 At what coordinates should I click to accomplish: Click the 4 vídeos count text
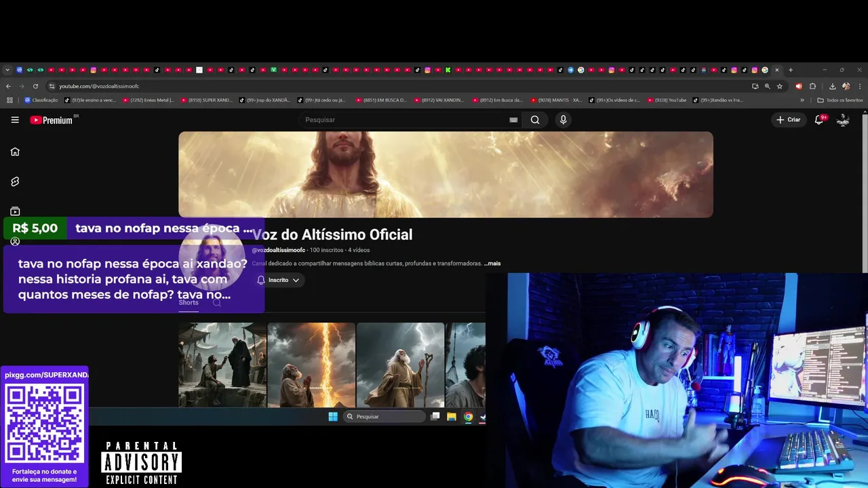point(359,250)
